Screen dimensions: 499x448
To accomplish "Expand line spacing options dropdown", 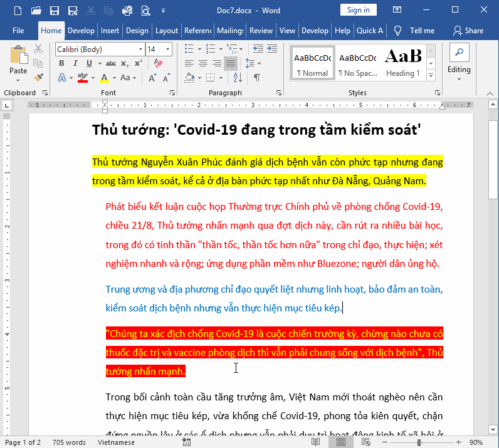I will coord(260,63).
